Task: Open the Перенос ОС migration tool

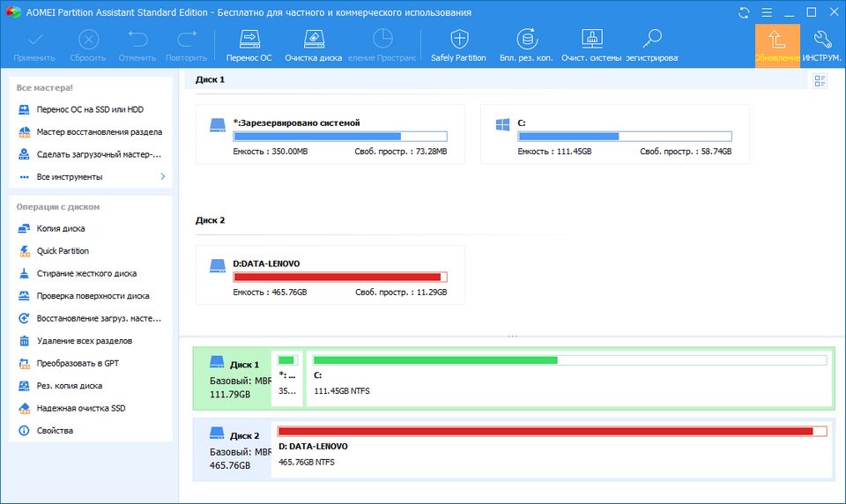Action: pos(249,45)
